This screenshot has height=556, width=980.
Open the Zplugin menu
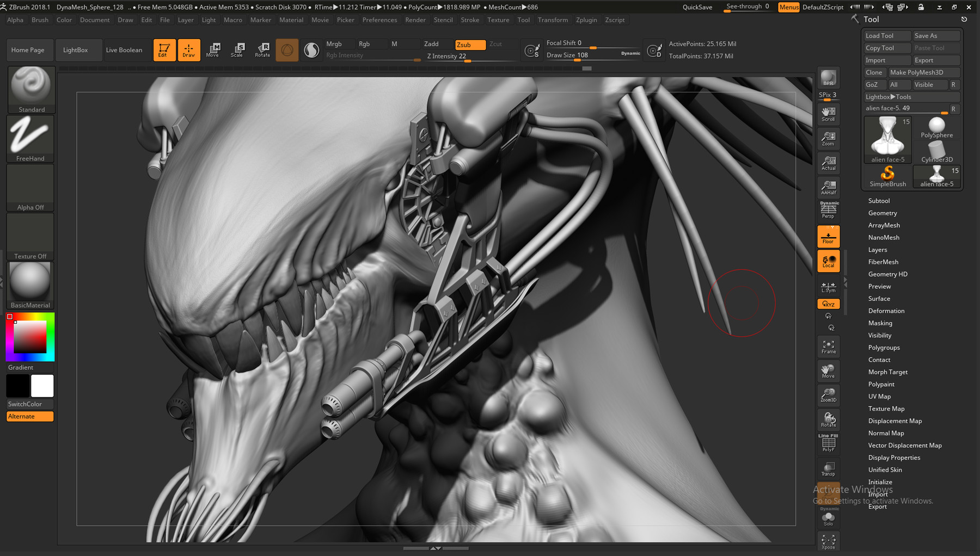(586, 20)
